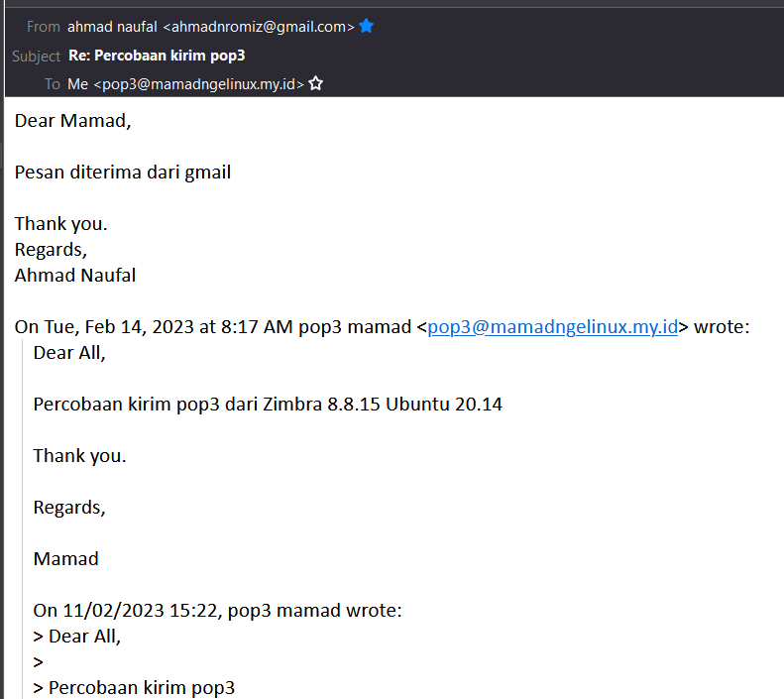The width and height of the screenshot is (784, 699).
Task: Click the line Pesan diterima dari gmail
Action: click(123, 173)
